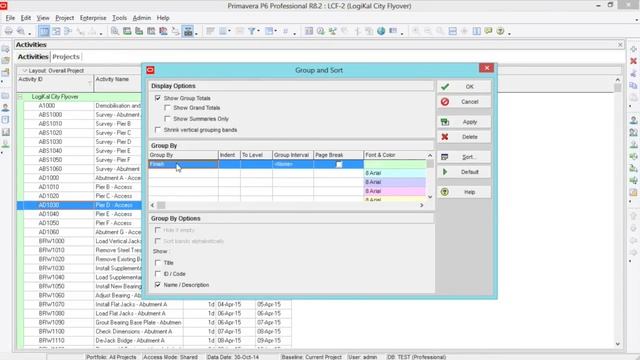Image resolution: width=640 pixels, height=360 pixels.
Task: Select the green Font & Color swatch
Action: 395,164
